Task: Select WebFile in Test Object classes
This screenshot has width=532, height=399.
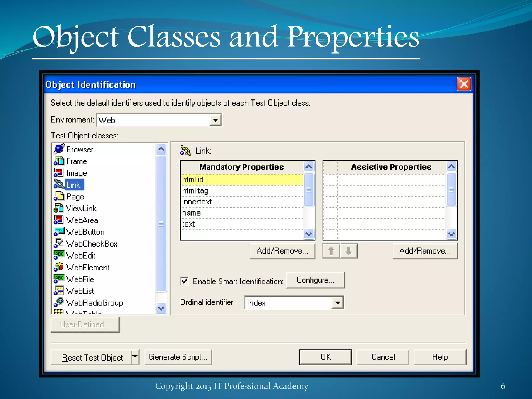Action: coord(80,279)
